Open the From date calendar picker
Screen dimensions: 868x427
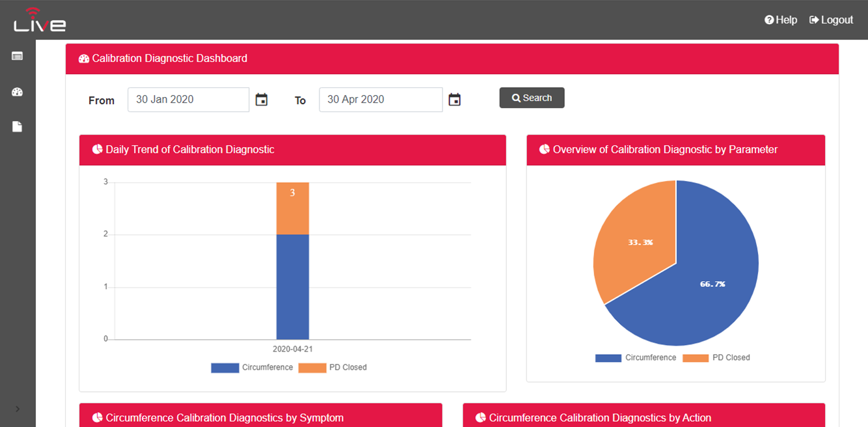click(x=262, y=100)
